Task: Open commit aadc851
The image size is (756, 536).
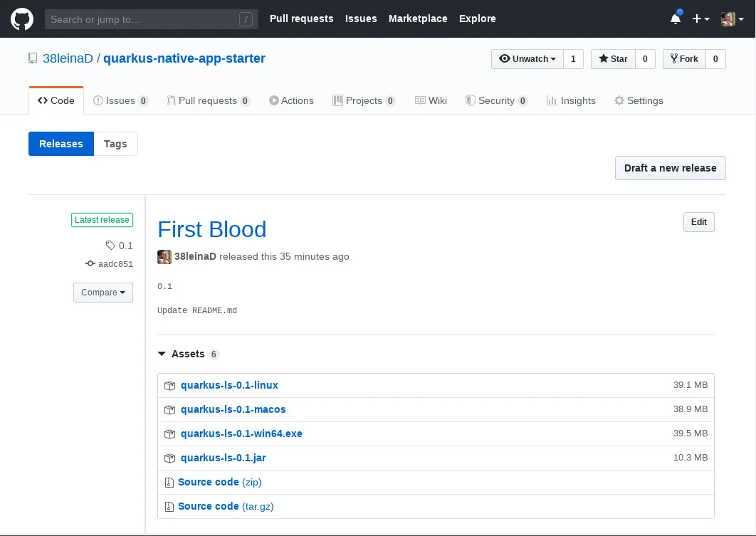Action: click(115, 263)
